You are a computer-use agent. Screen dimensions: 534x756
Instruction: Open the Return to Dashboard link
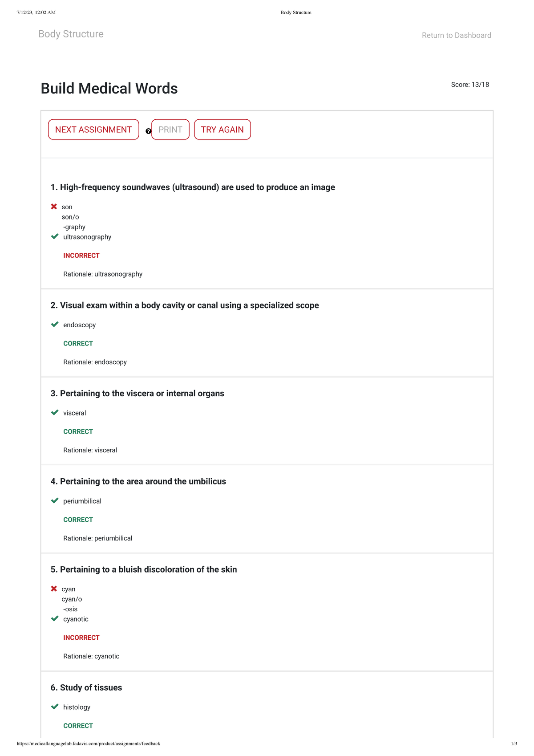click(456, 35)
